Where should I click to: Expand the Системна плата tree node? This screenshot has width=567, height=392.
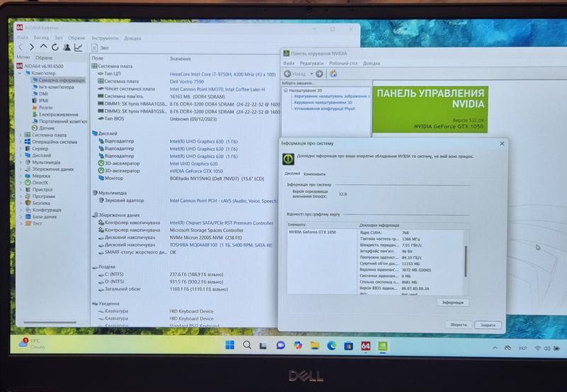click(20, 135)
